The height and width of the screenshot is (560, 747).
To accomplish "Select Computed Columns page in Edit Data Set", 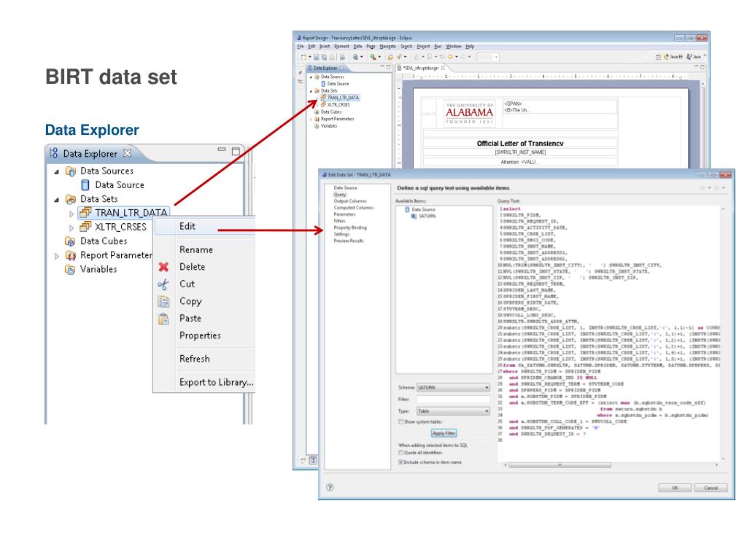I will pyautogui.click(x=354, y=208).
